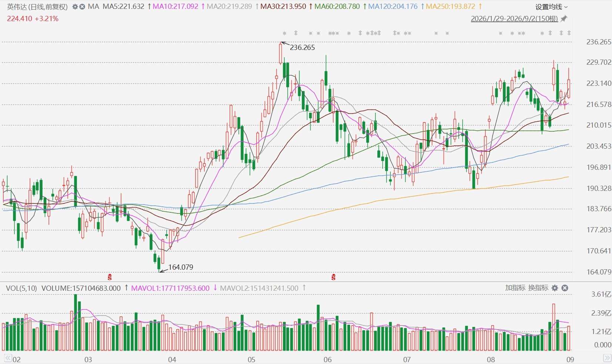This screenshot has height=364, width=612.
Task: Click the red S marker near June
Action: tap(334, 277)
